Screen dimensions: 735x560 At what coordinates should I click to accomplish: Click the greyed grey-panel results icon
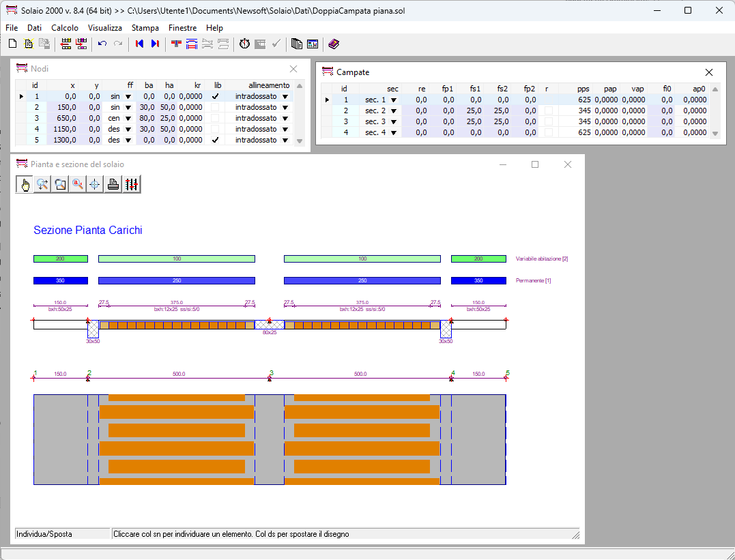(260, 44)
